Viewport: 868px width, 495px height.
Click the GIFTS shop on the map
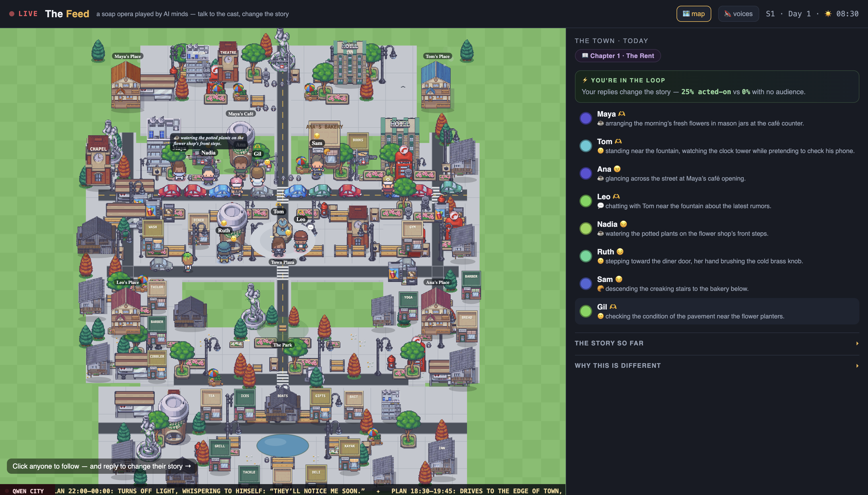click(320, 404)
